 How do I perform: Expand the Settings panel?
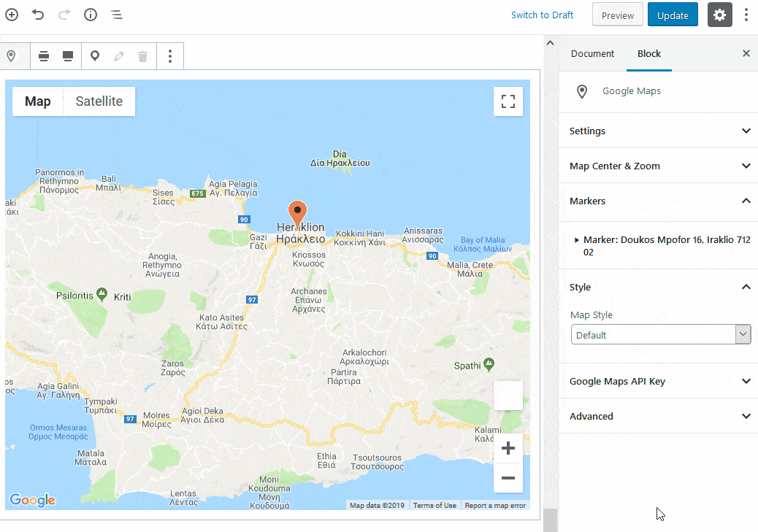[x=659, y=131]
